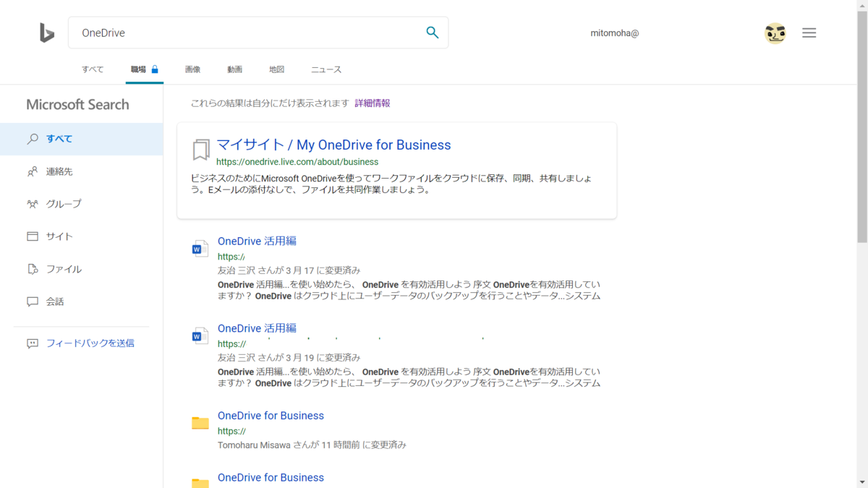The height and width of the screenshot is (488, 868).
Task: Open OneDrive 活用編 modified 3月17
Action: click(257, 241)
